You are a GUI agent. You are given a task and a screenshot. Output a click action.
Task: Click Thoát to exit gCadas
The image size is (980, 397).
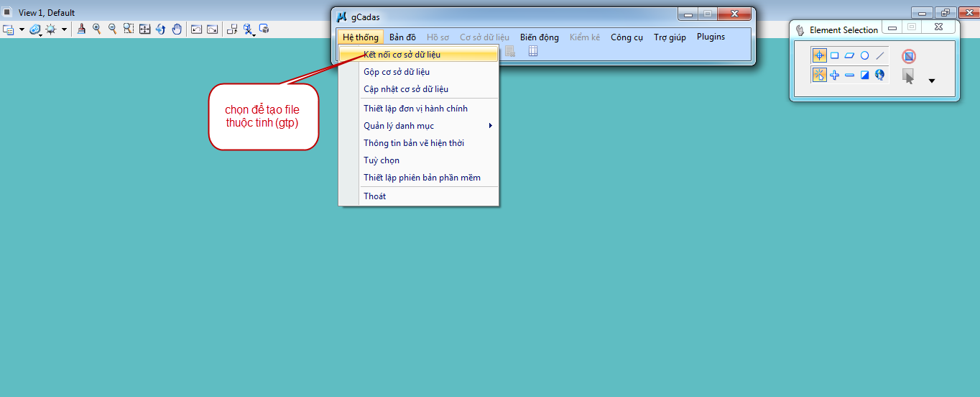375,196
